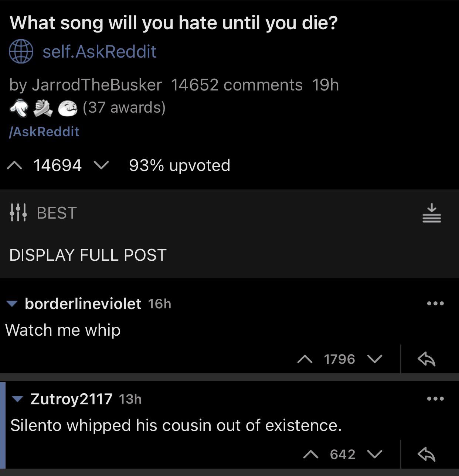Upvote the 'What song will you hate' post
The height and width of the screenshot is (476, 459).
[x=14, y=166]
